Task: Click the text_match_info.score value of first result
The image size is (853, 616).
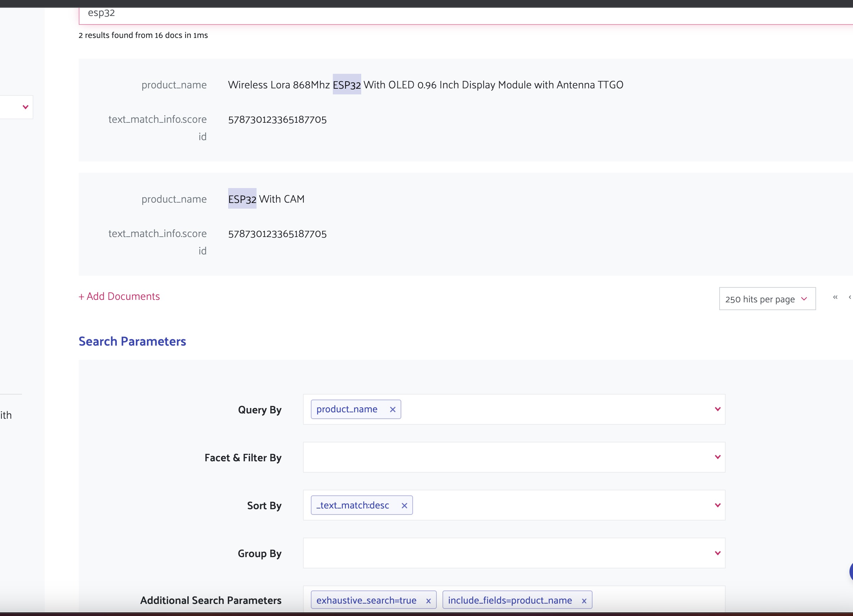Action: click(277, 120)
